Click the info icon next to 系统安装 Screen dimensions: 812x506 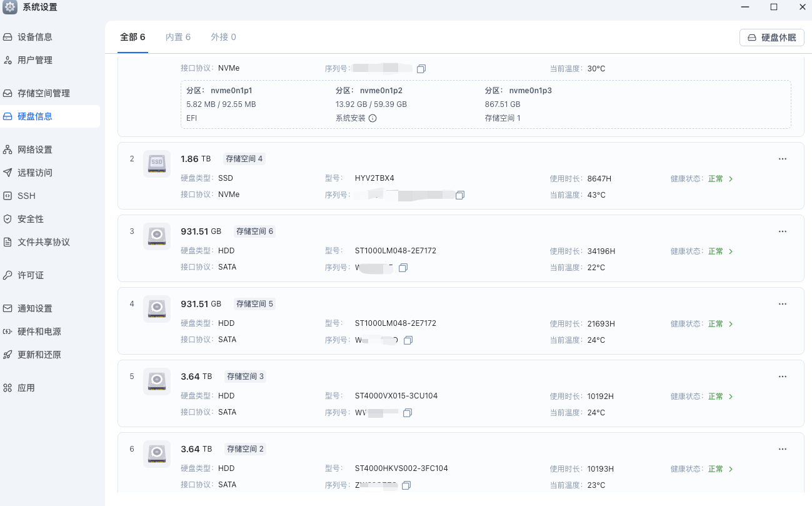(x=374, y=118)
